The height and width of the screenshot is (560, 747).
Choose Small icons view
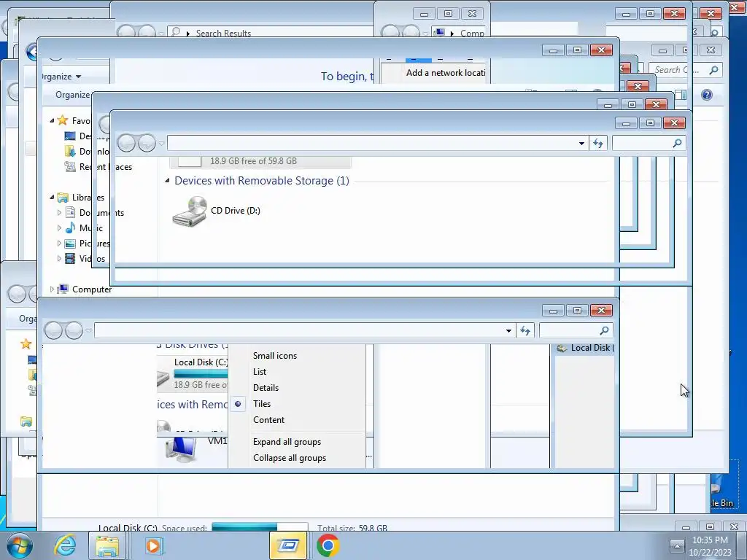tap(275, 356)
